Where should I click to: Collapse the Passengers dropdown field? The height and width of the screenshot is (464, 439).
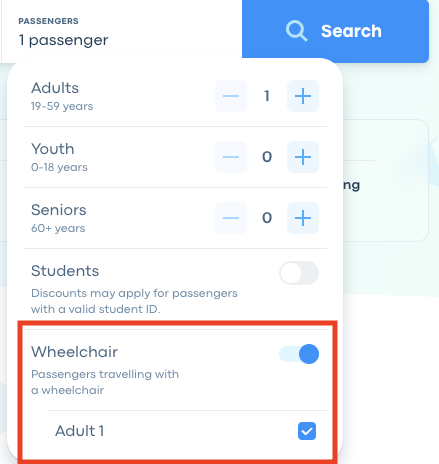click(122, 32)
